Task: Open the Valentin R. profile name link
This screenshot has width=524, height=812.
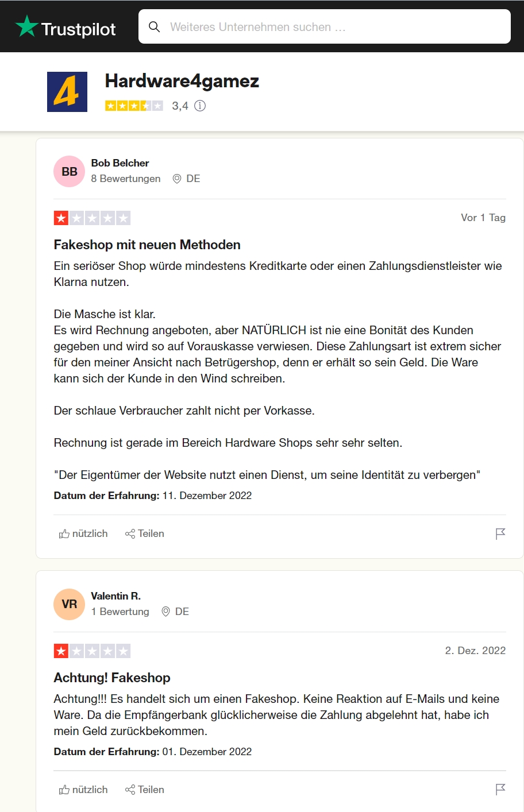Action: [x=116, y=596]
